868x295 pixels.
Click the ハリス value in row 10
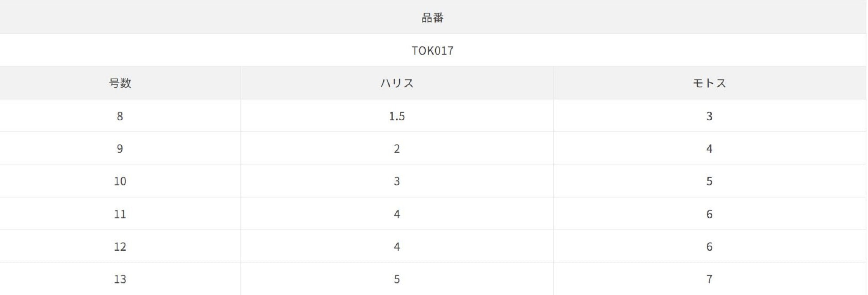click(397, 181)
